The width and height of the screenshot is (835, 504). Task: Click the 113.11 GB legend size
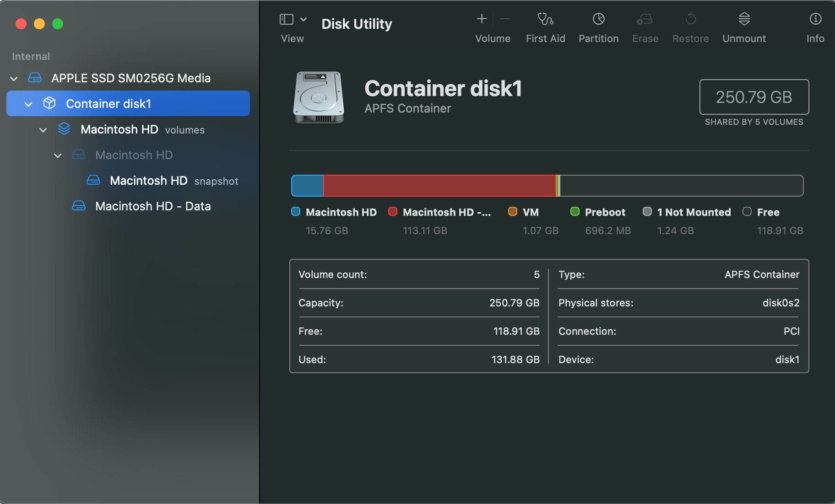(x=425, y=231)
